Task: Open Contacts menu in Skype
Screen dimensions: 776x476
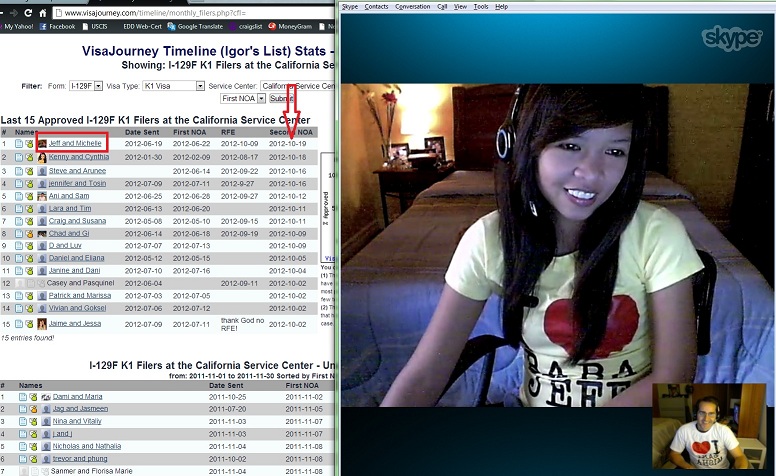Action: pos(376,6)
